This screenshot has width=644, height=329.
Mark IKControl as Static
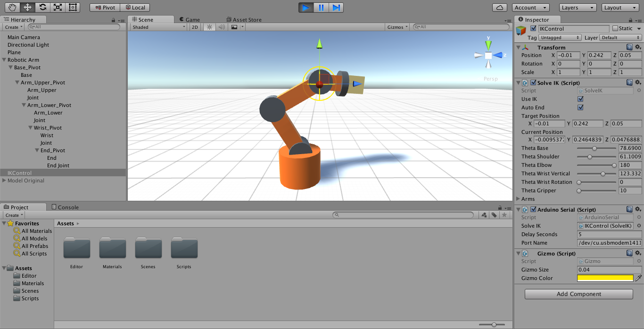click(x=614, y=28)
